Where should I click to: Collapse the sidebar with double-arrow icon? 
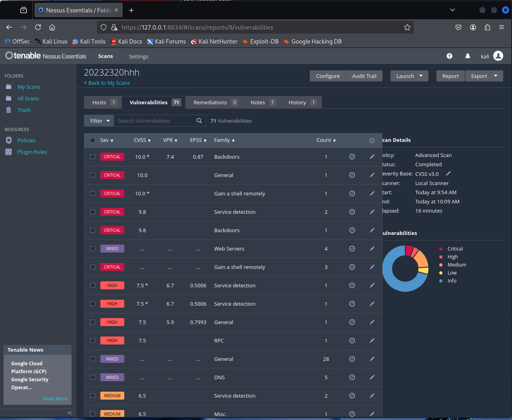point(70,413)
